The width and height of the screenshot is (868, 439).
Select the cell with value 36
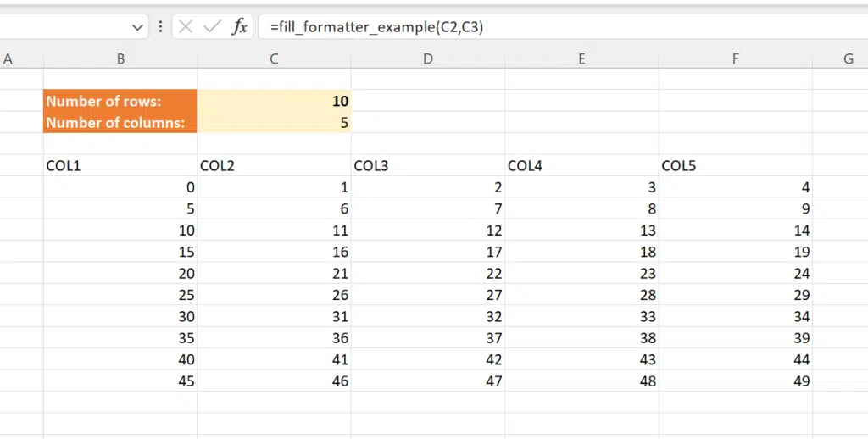(274, 338)
